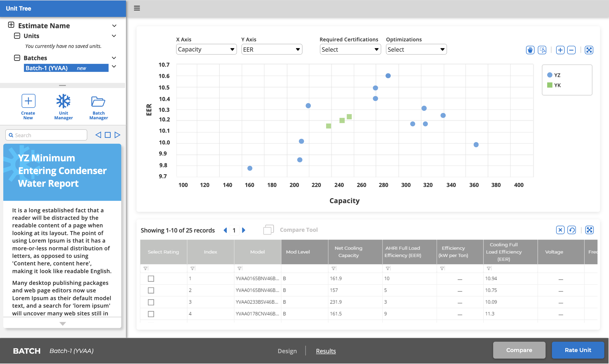Expand the chart to fullscreen

click(x=589, y=50)
